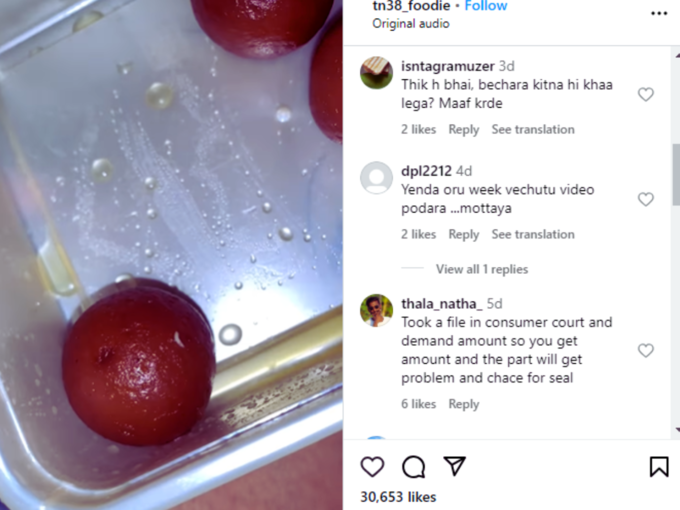The width and height of the screenshot is (680, 510).
Task: Click the comments scrollbar thumb
Action: [676, 174]
